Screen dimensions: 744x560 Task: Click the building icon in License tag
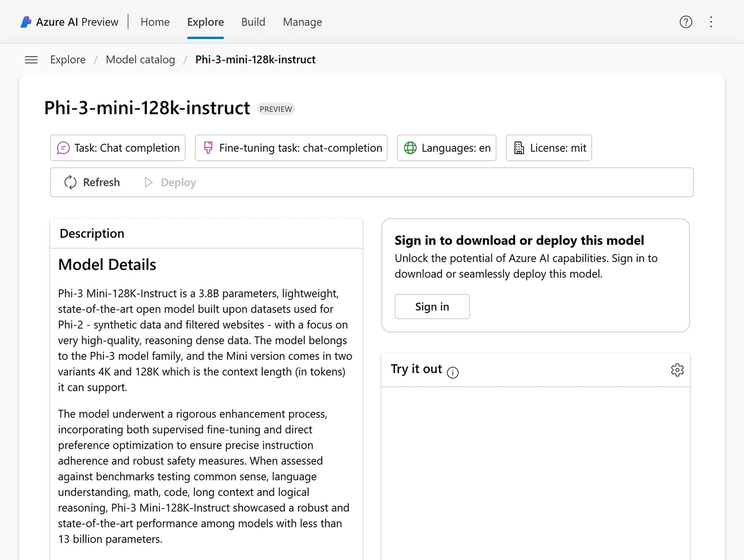tap(519, 148)
